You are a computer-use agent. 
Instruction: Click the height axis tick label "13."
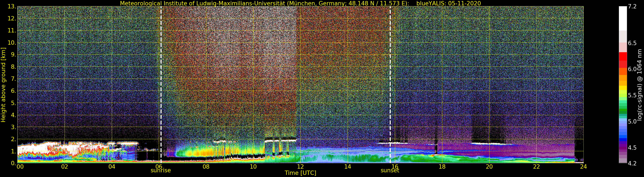coord(12,6)
